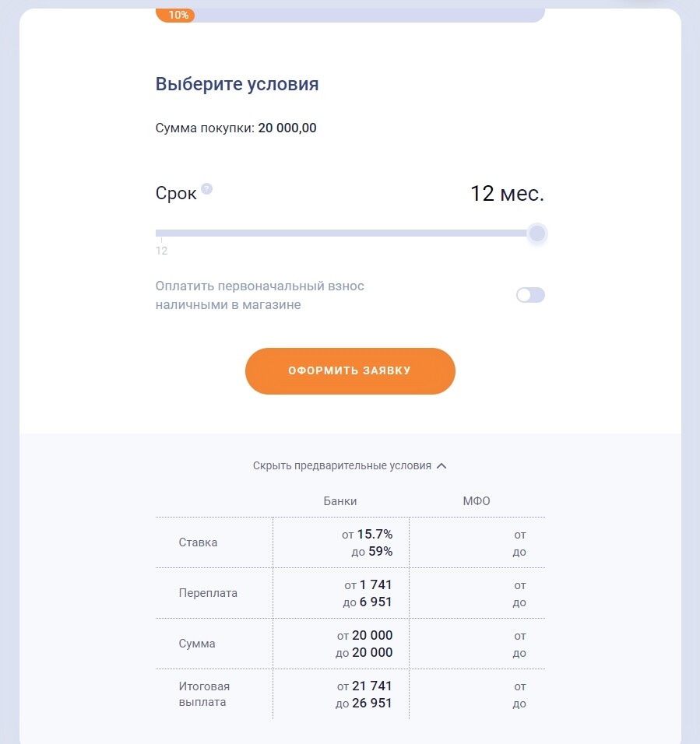Select the Банки column header
Image resolution: width=700 pixels, height=744 pixels.
click(340, 501)
